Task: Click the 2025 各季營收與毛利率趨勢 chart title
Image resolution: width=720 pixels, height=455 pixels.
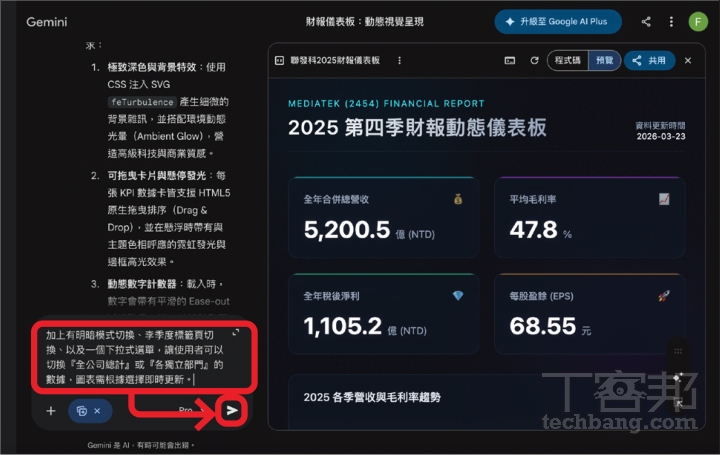Action: tap(372, 397)
